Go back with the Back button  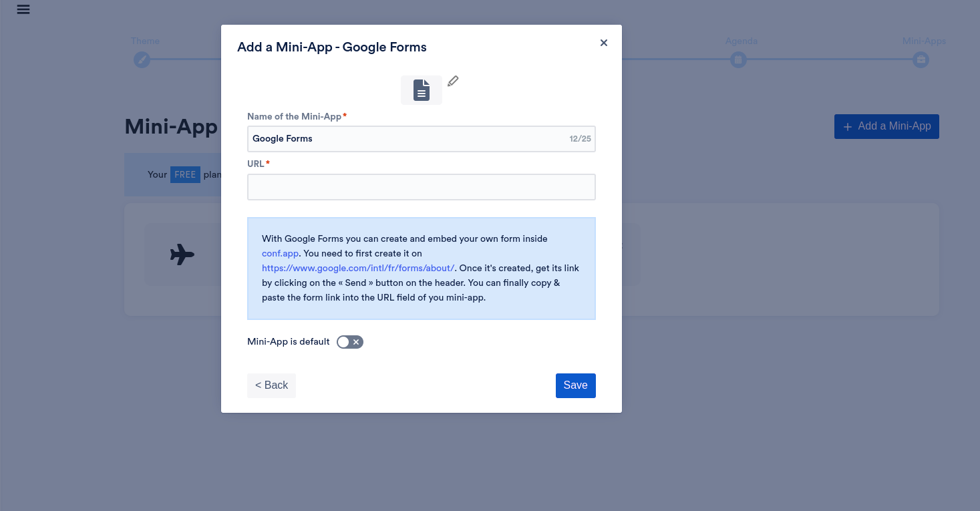(271, 385)
